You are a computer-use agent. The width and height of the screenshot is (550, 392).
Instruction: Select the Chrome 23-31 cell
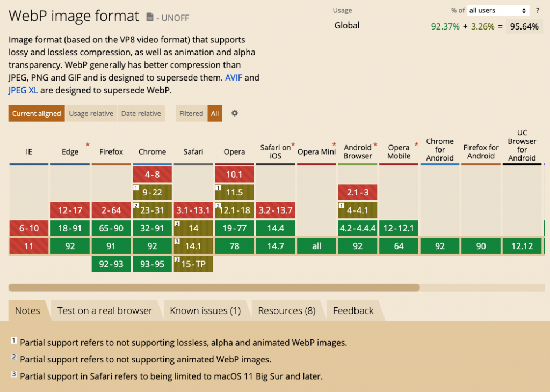point(152,210)
